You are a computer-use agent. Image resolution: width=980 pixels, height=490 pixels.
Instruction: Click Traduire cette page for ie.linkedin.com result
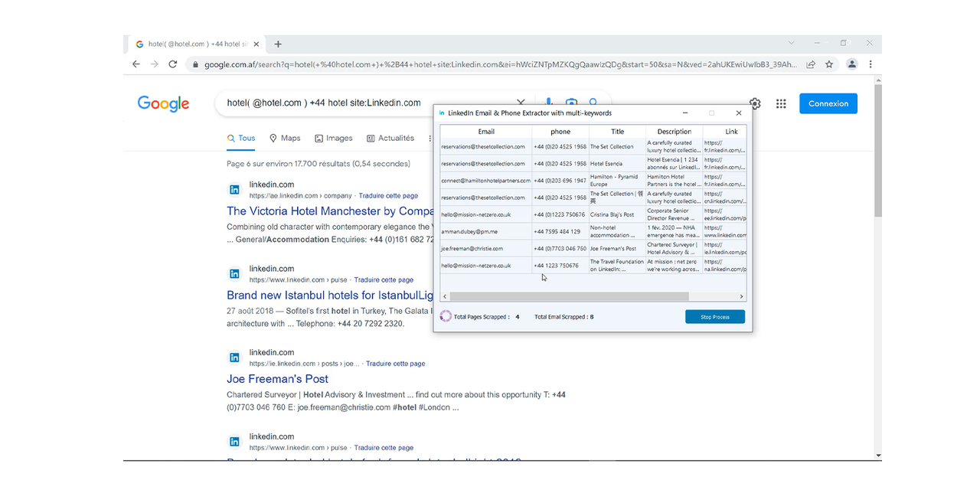pyautogui.click(x=396, y=364)
